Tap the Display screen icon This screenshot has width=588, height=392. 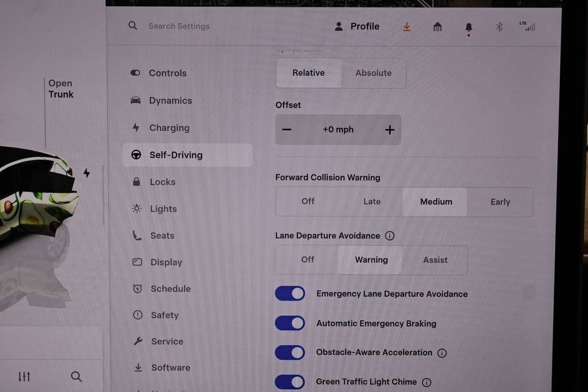[x=137, y=262]
